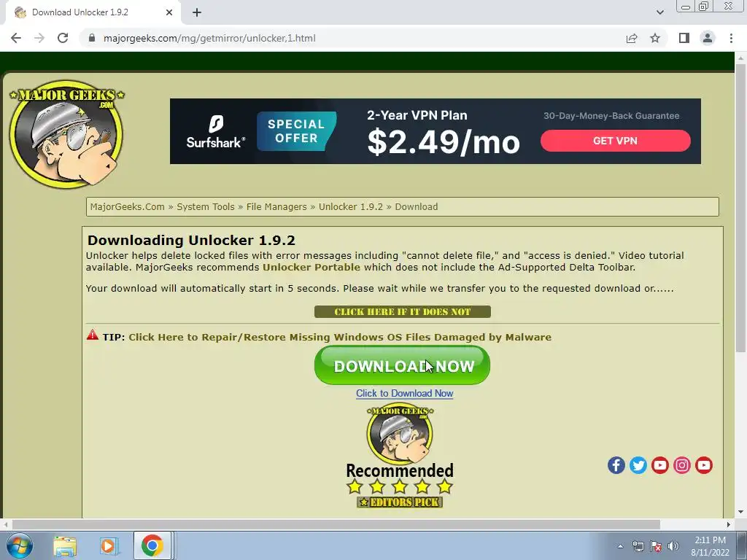Click the red warning triangle TIP icon
Screen dimensions: 747x560
point(93,335)
